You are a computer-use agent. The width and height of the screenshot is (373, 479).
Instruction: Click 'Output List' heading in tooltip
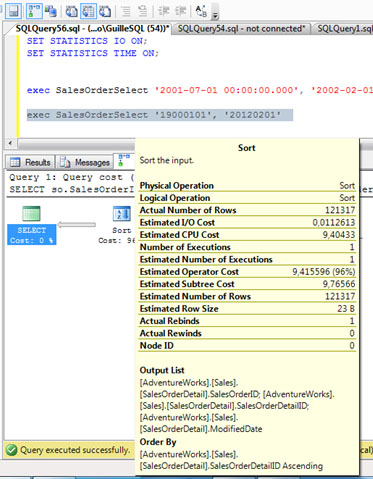pyautogui.click(x=162, y=370)
